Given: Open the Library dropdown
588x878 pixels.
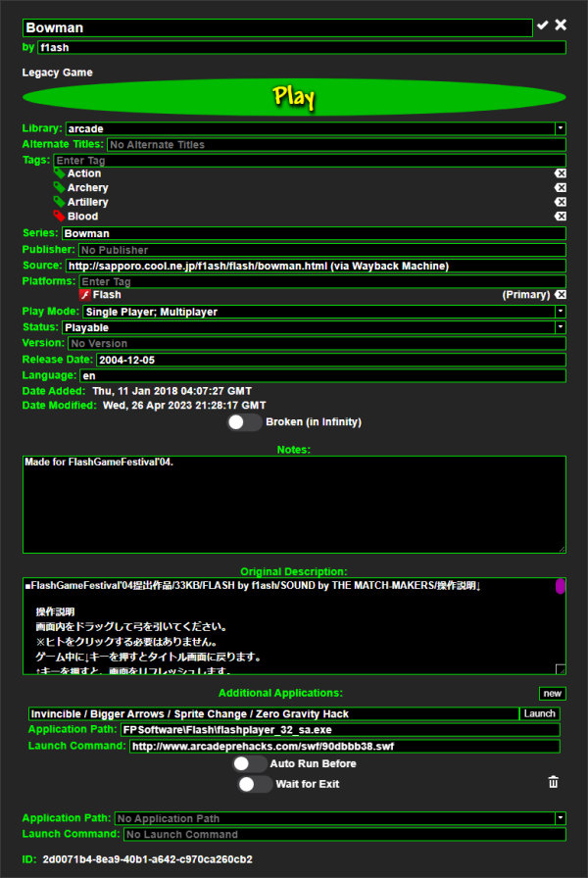Looking at the screenshot, I should coord(560,128).
